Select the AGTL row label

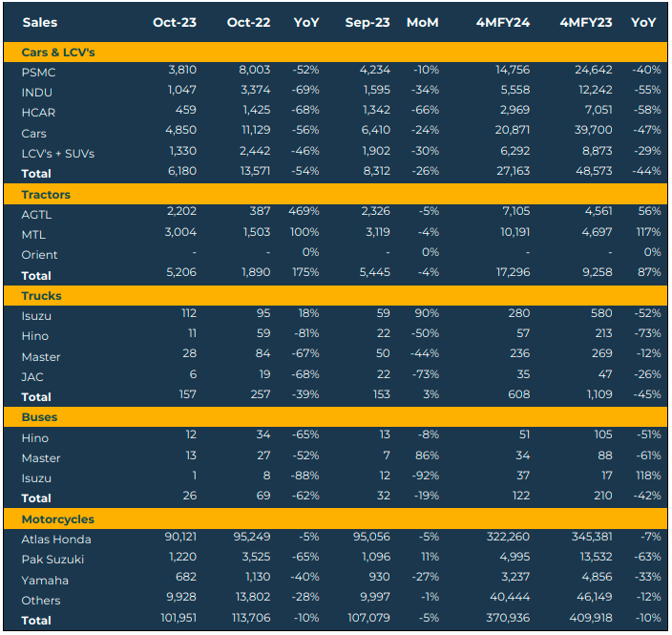pyautogui.click(x=36, y=215)
